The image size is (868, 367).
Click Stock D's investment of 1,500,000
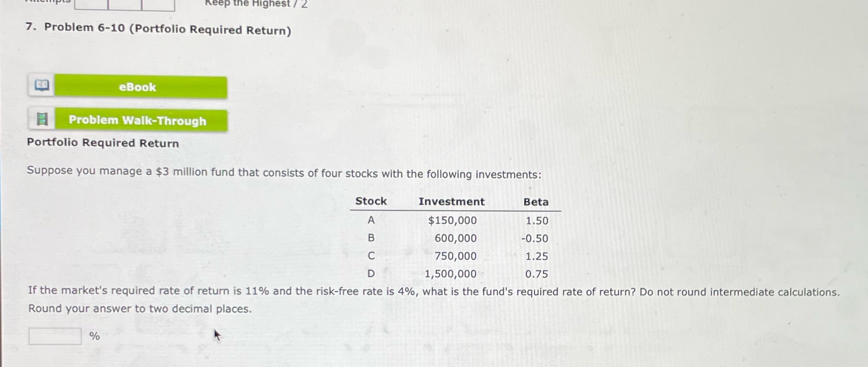pos(450,274)
